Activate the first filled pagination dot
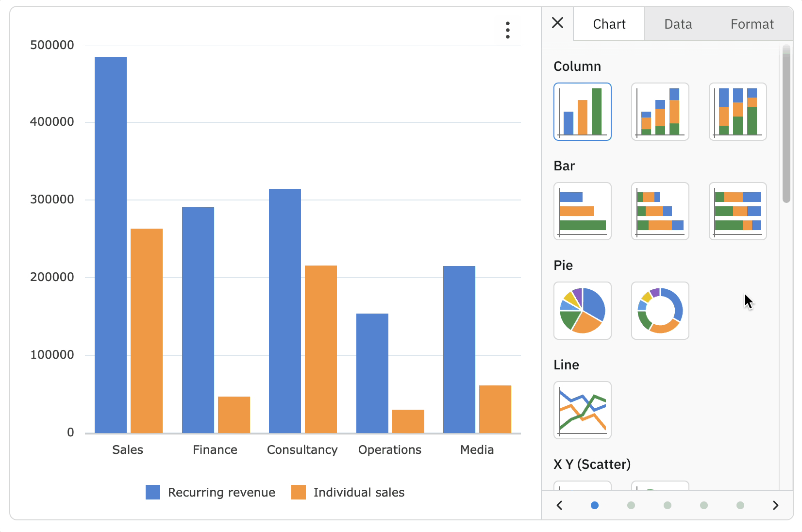Image resolution: width=802 pixels, height=532 pixels. [594, 505]
